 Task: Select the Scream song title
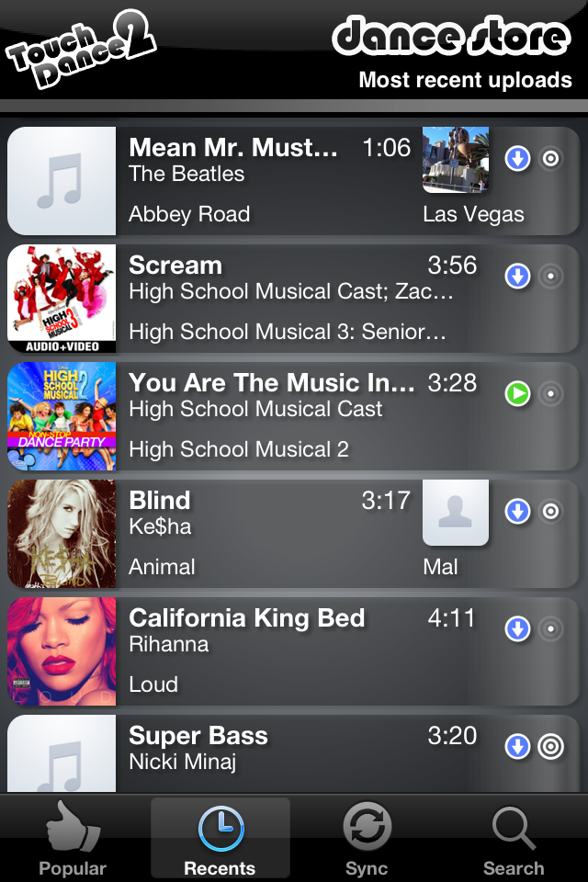click(x=175, y=266)
